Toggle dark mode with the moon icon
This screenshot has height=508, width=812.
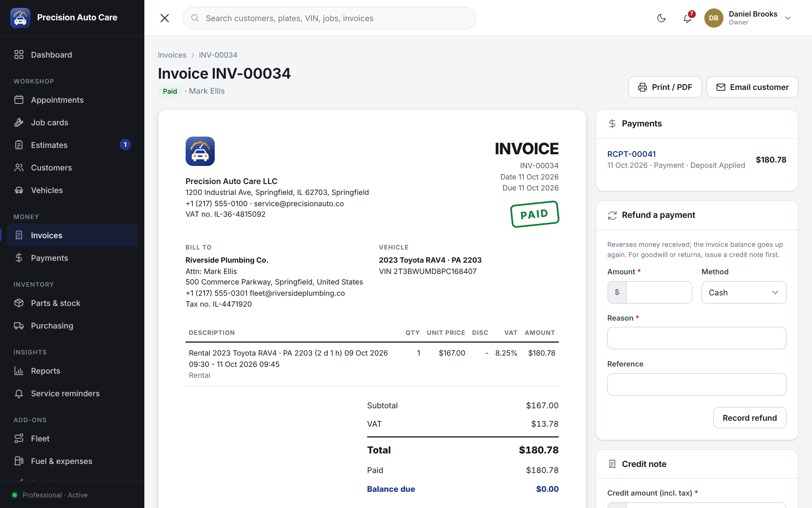point(661,18)
